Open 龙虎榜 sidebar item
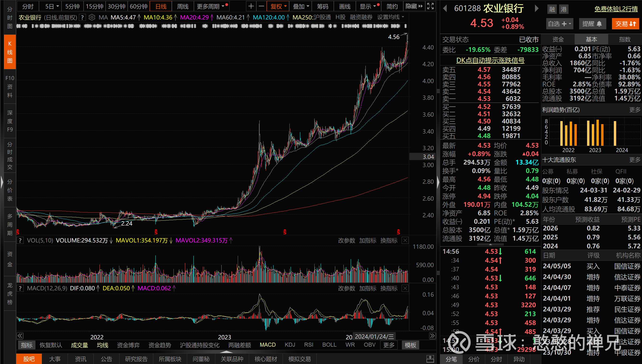 (10, 294)
